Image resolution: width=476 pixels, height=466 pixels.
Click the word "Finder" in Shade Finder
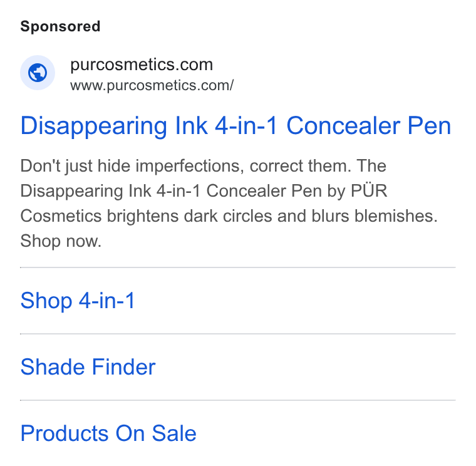tap(123, 367)
